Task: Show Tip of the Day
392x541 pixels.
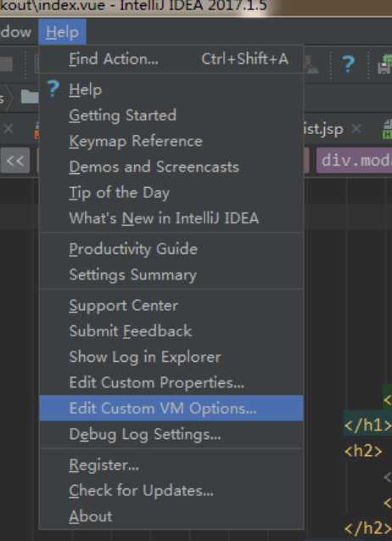Action: pyautogui.click(x=171, y=193)
